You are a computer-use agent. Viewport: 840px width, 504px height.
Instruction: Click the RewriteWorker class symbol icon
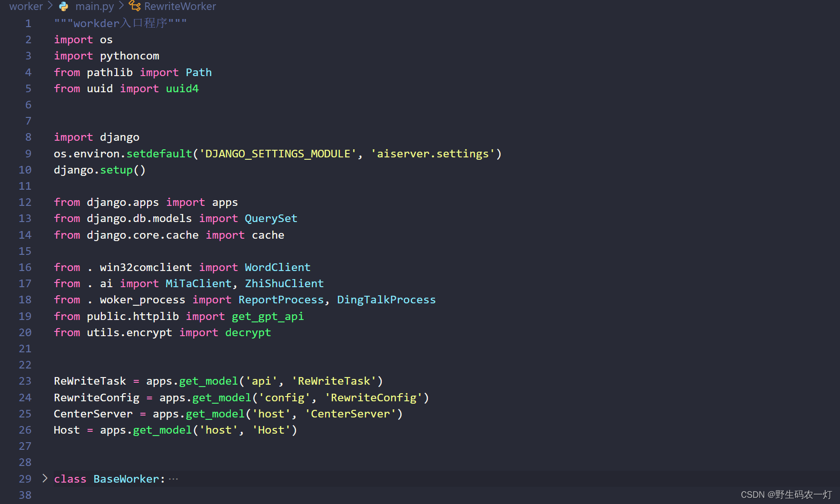135,6
